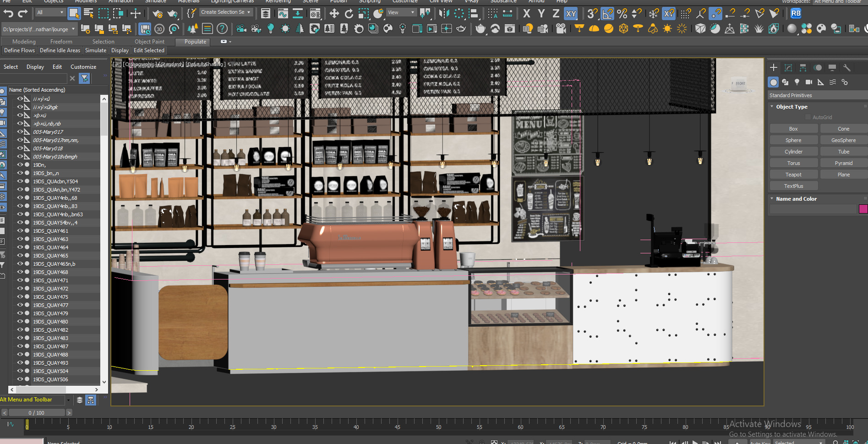The height and width of the screenshot is (444, 868).
Task: Open the All selection filter dropdown
Action: [50, 12]
